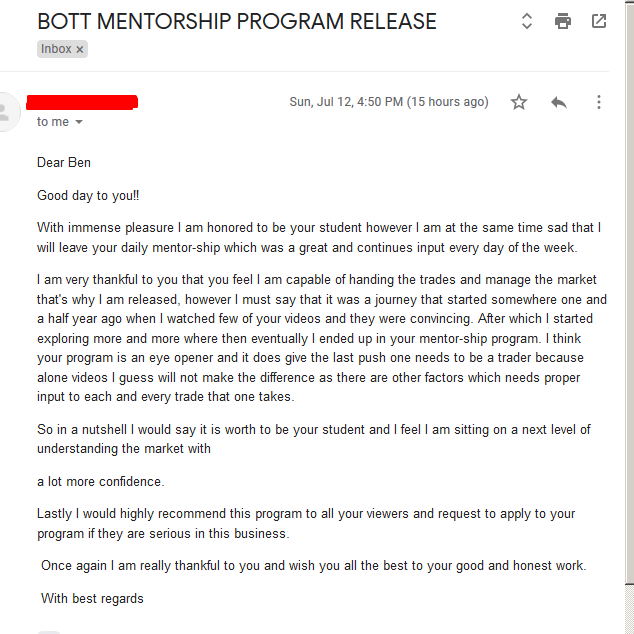Click the "a lot more confidence." line

(101, 481)
